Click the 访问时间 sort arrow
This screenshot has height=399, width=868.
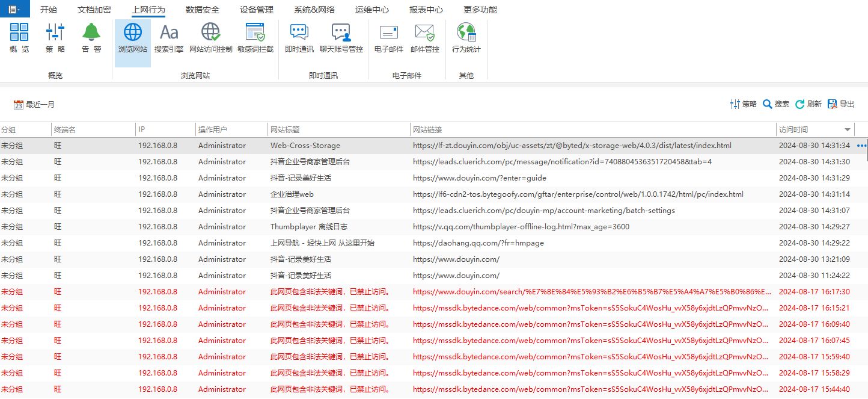(848, 130)
